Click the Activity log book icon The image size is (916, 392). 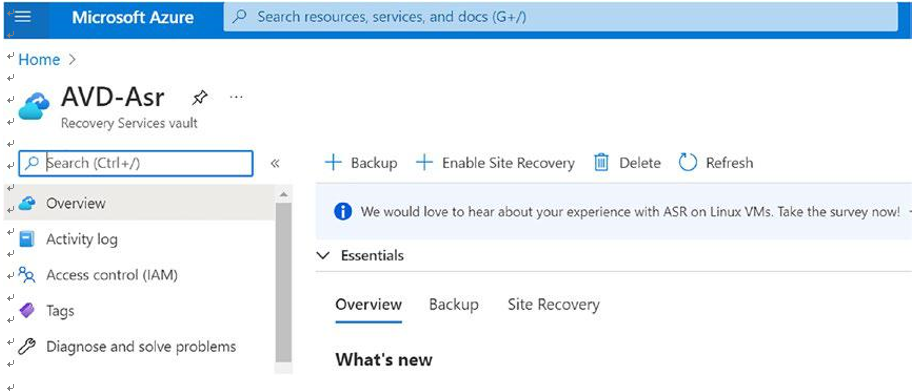pos(27,239)
